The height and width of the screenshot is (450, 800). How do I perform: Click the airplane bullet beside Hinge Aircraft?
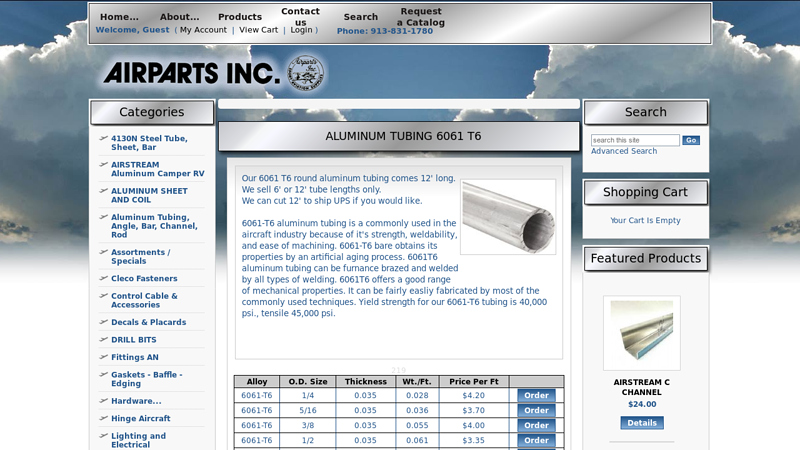[104, 418]
